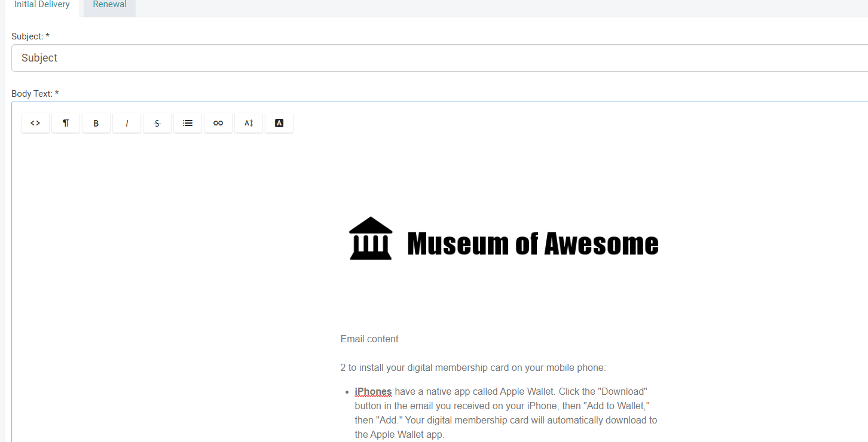
Task: Switch to the Renewal tab
Action: pyautogui.click(x=109, y=5)
